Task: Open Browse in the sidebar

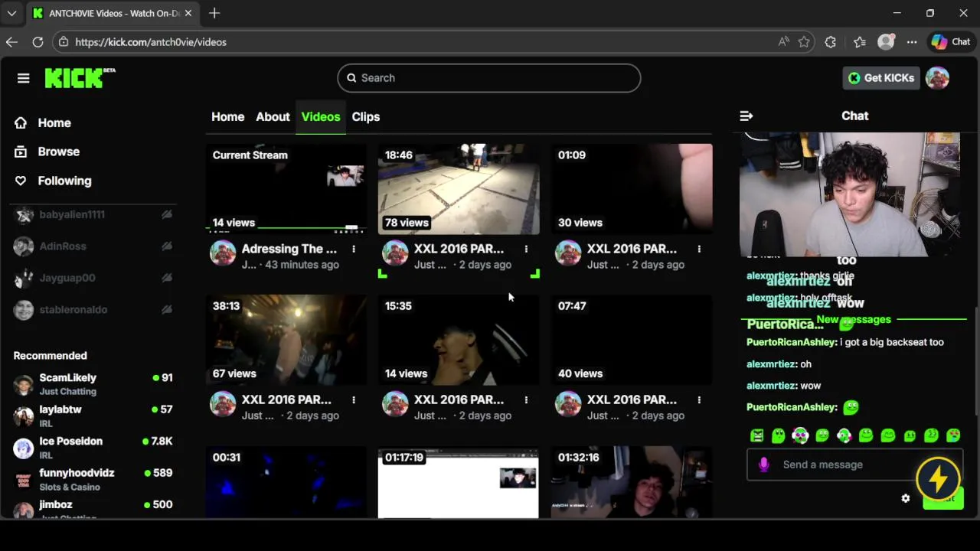Action: [47, 152]
